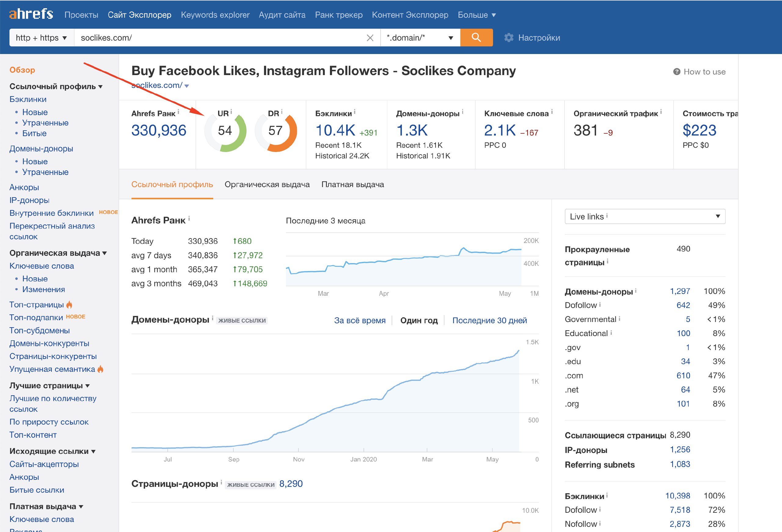Open Сайты-акцепторы in the sidebar
782x532 pixels.
44,464
